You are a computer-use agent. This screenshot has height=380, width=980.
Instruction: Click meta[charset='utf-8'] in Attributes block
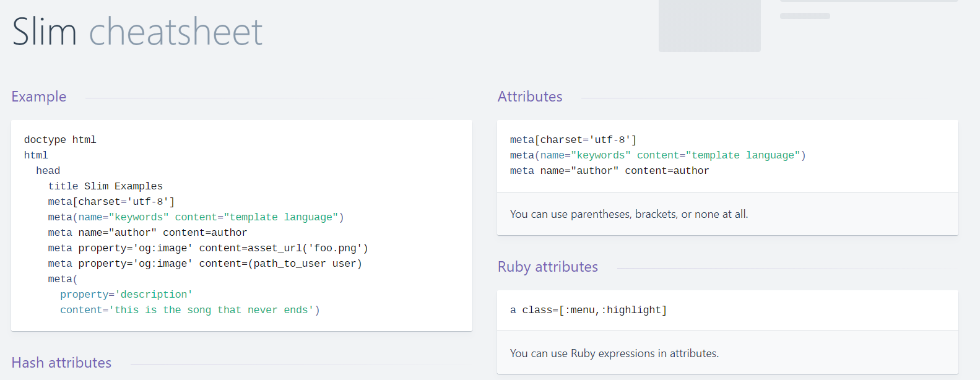(573, 140)
